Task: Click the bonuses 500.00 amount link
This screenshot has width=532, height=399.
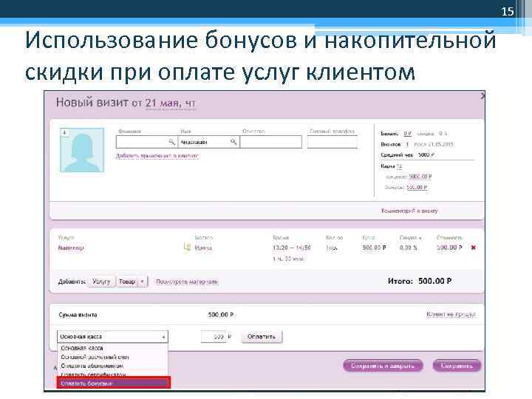Action: pyautogui.click(x=417, y=187)
